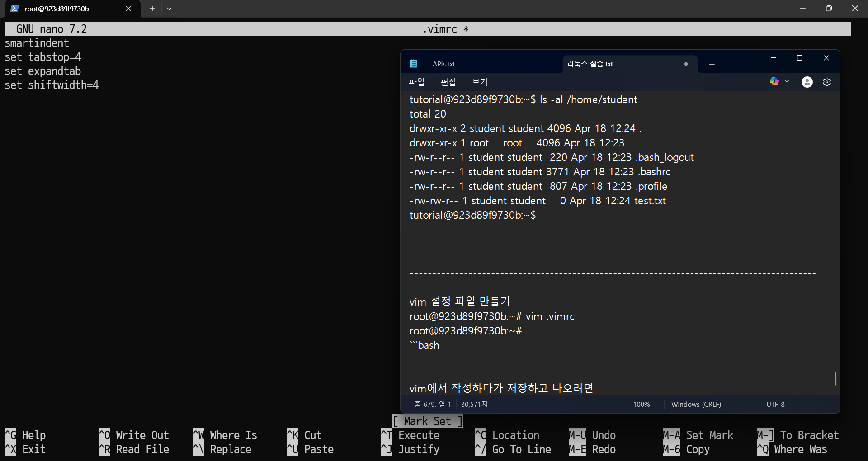Click the ^U Paste shortcut in nano
868x461 pixels.
tap(310, 449)
